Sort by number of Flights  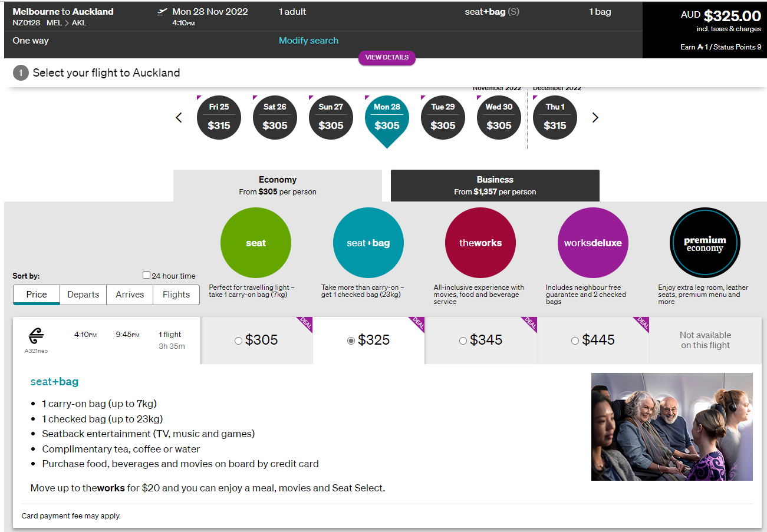pos(176,295)
